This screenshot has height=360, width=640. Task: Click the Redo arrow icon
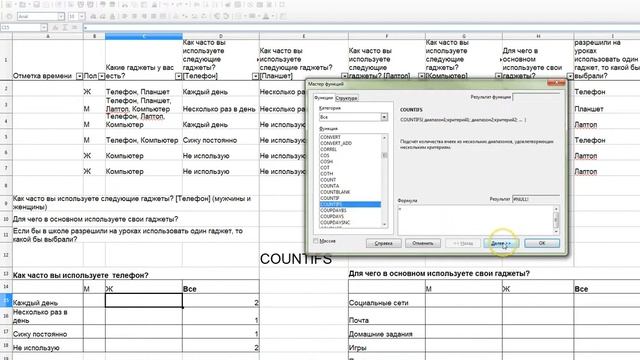(180, 5)
